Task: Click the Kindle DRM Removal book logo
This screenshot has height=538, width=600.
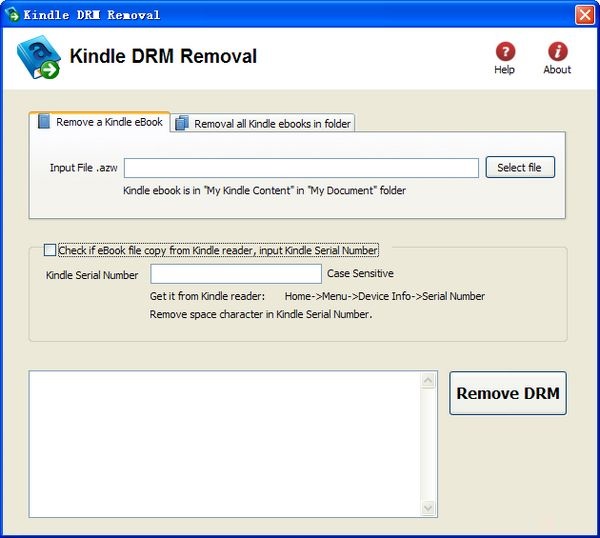Action: tap(38, 57)
